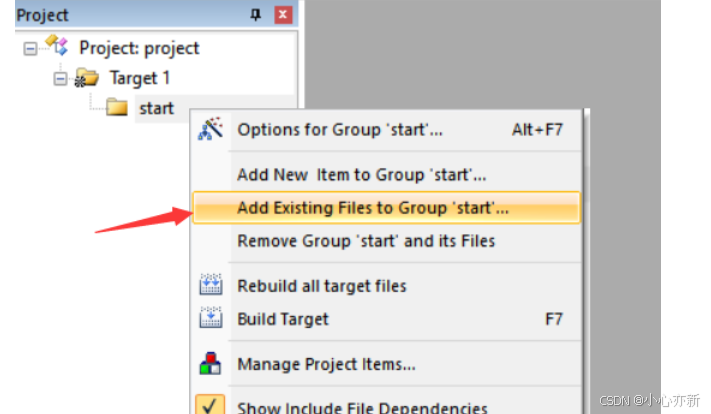Click the Manage Project Items colored blocks icon
The width and height of the screenshot is (711, 414).
[x=210, y=363]
